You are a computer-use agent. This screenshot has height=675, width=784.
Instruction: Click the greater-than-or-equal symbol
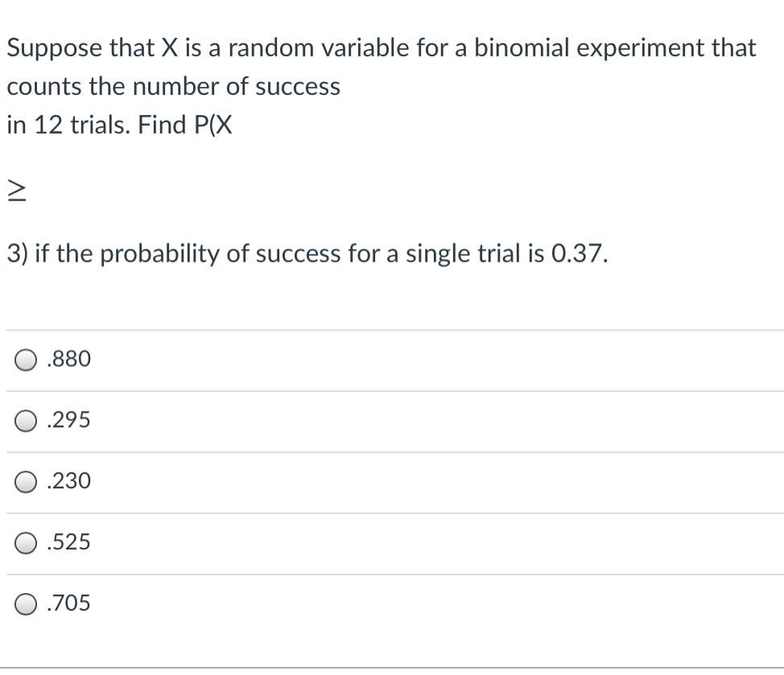[x=16, y=190]
